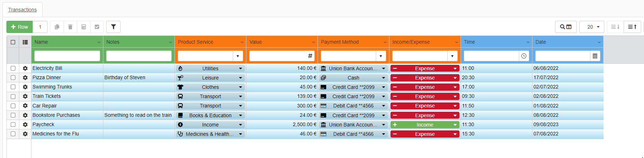Click the gear icon for Pizza Dinner row
This screenshot has width=644, height=158.
pos(25,78)
